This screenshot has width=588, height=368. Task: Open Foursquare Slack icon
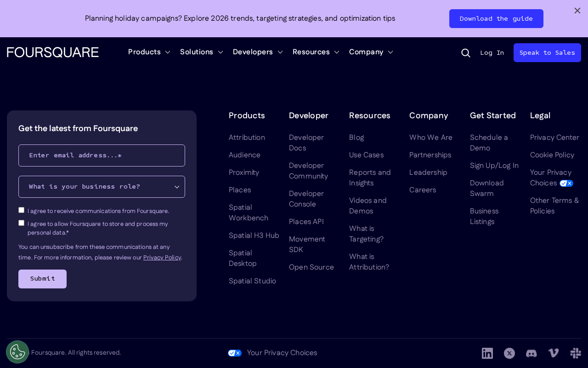pos(576,353)
